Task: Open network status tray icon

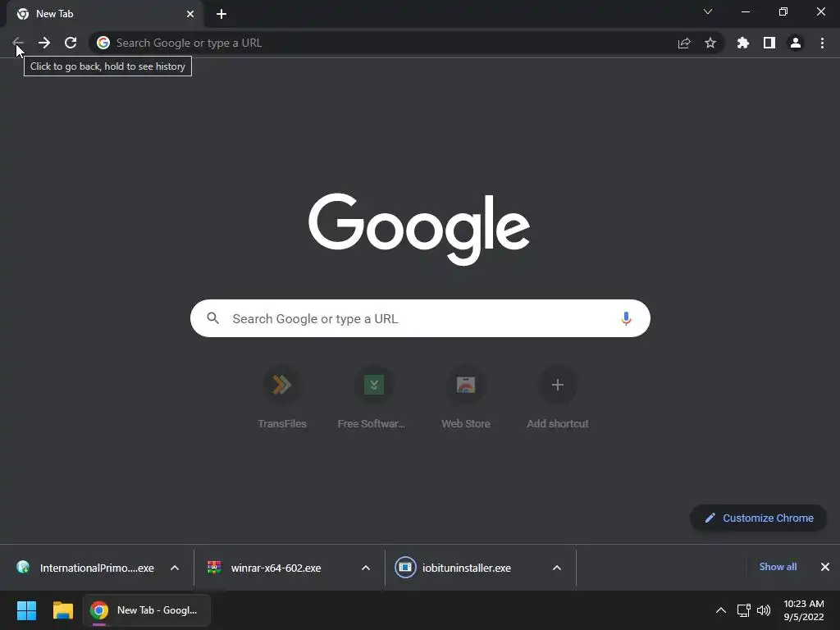Action: [743, 610]
